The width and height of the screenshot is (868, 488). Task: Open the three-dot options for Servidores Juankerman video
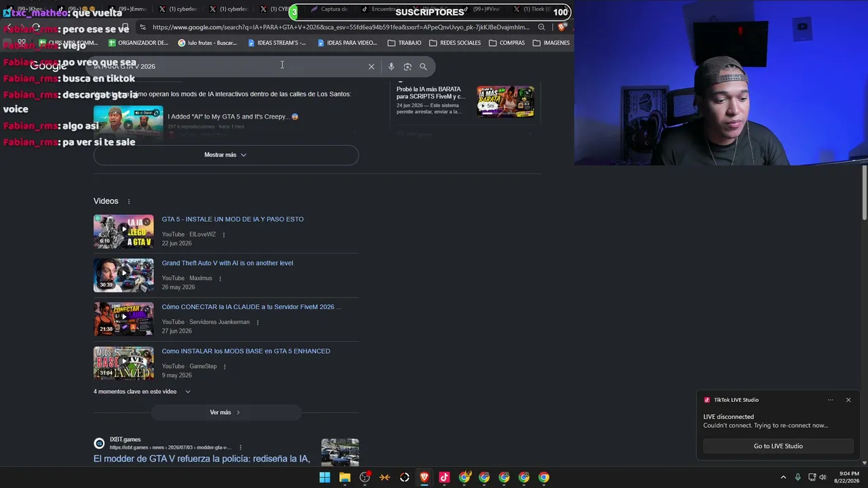point(258,323)
